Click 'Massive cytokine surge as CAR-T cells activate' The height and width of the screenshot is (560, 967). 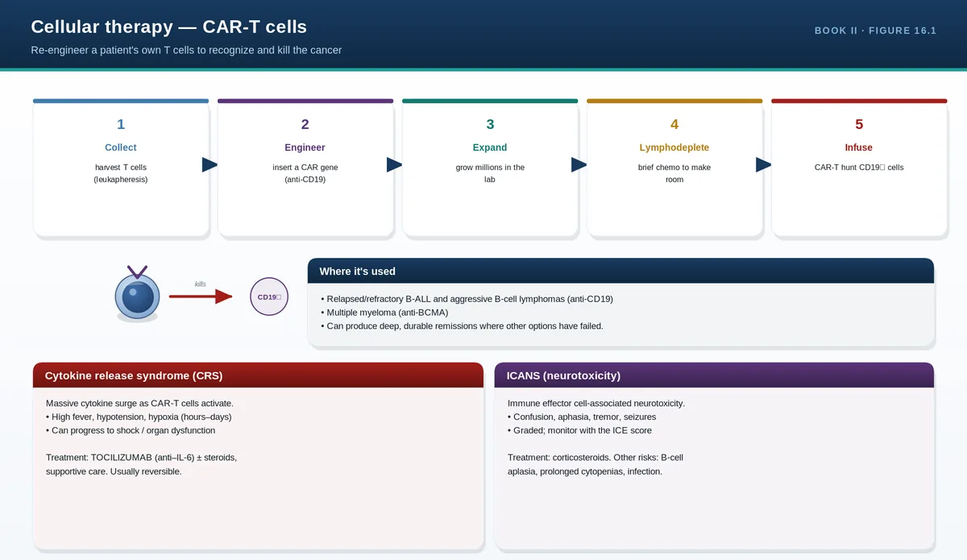click(x=139, y=403)
